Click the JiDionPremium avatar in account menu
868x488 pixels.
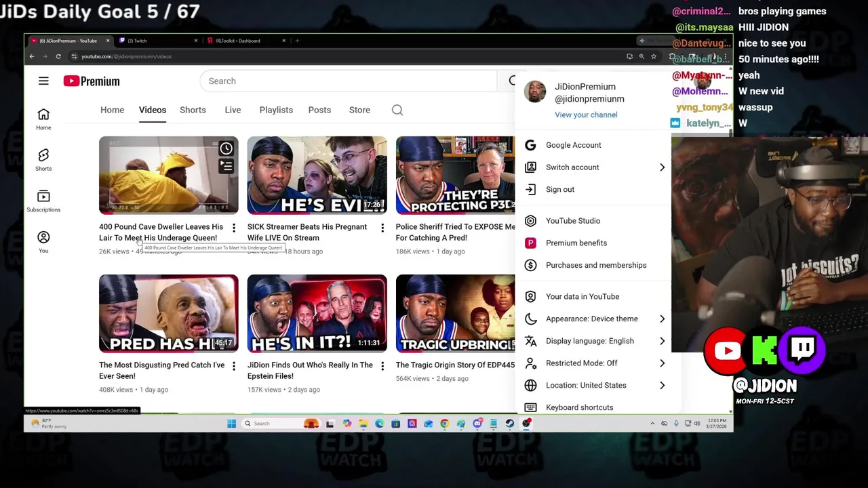point(534,91)
